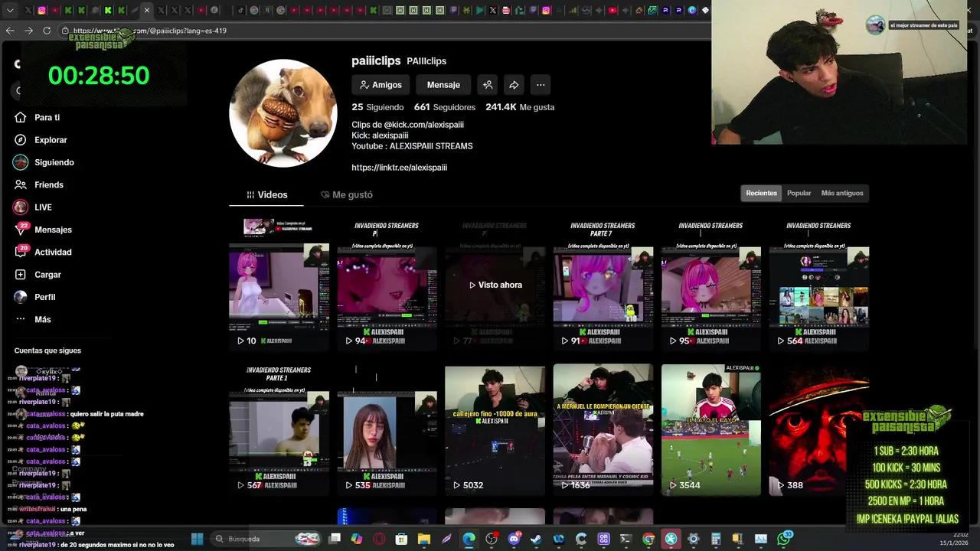Screen dimensions: 980x551
Task: Click the taskbar Búsqueda search box
Action: click(x=266, y=539)
